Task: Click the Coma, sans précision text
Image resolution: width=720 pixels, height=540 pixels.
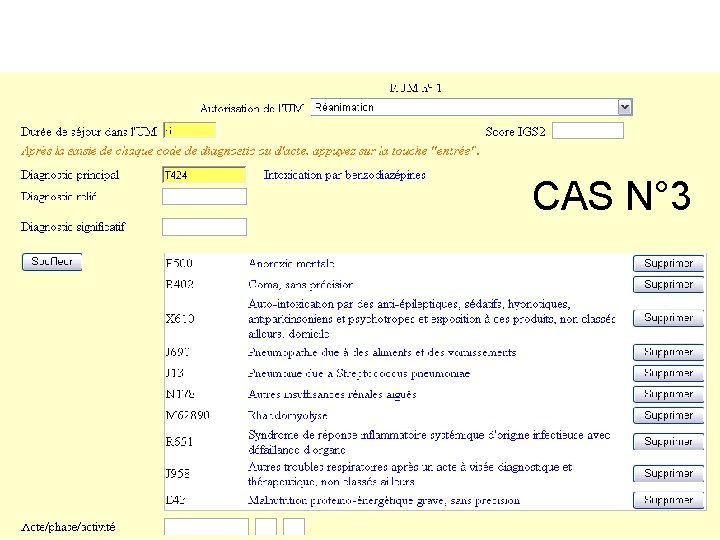Action: pyautogui.click(x=300, y=285)
